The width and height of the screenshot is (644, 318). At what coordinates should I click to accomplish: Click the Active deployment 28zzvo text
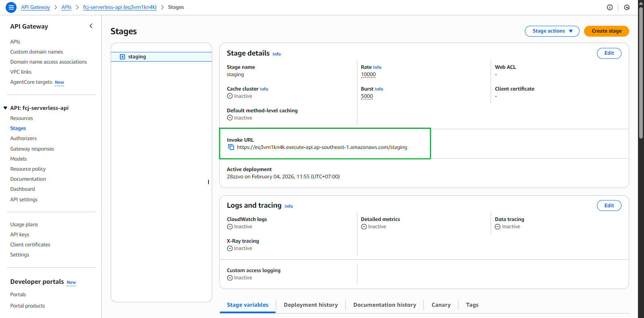(x=283, y=177)
